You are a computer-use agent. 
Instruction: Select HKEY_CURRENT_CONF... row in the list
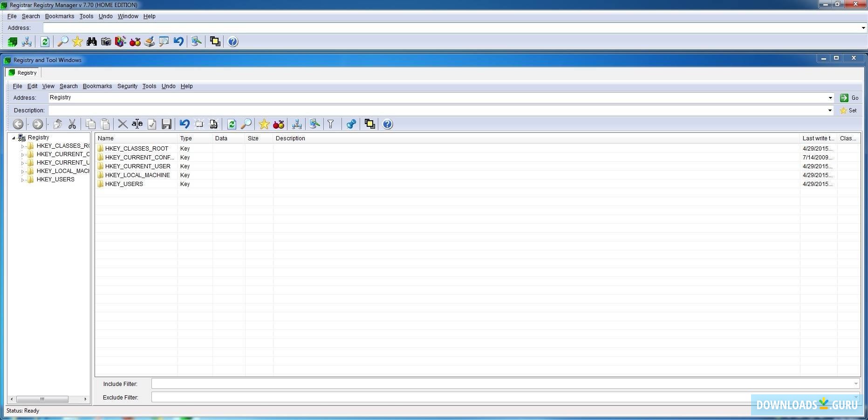tap(478, 158)
